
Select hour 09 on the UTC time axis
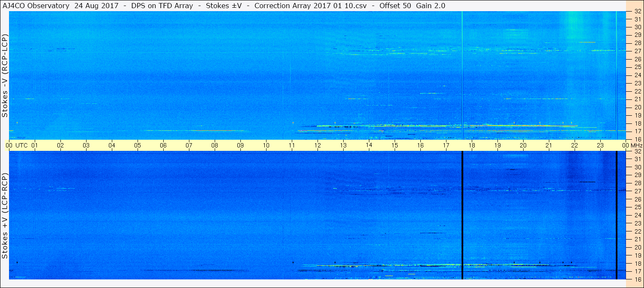[240, 145]
